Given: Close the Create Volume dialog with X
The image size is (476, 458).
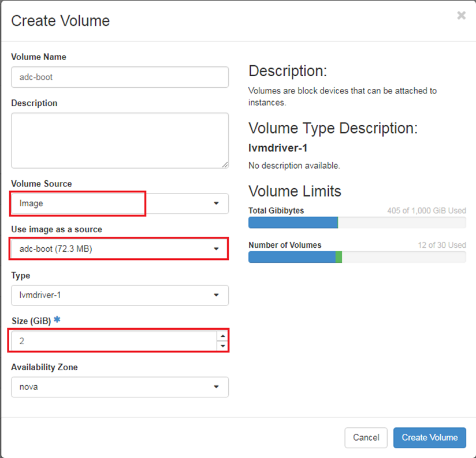Looking at the screenshot, I should (461, 16).
